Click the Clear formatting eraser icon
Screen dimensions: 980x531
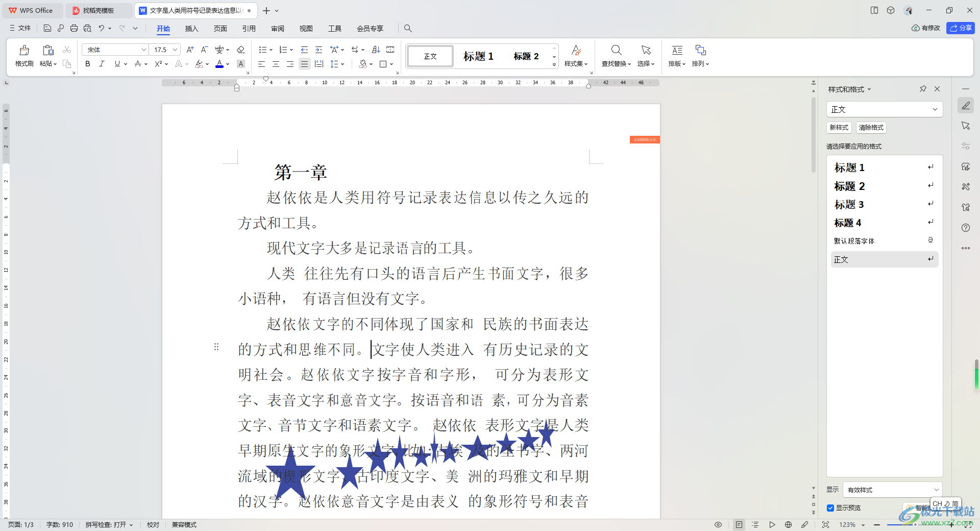tap(241, 50)
